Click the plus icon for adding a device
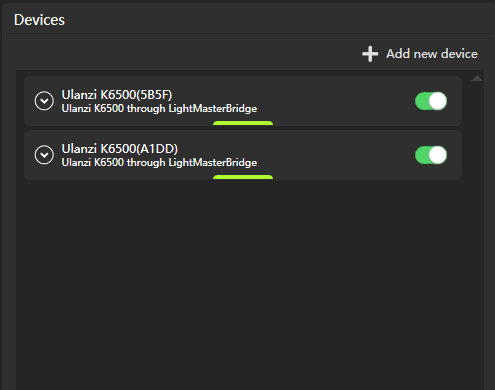 pos(370,54)
